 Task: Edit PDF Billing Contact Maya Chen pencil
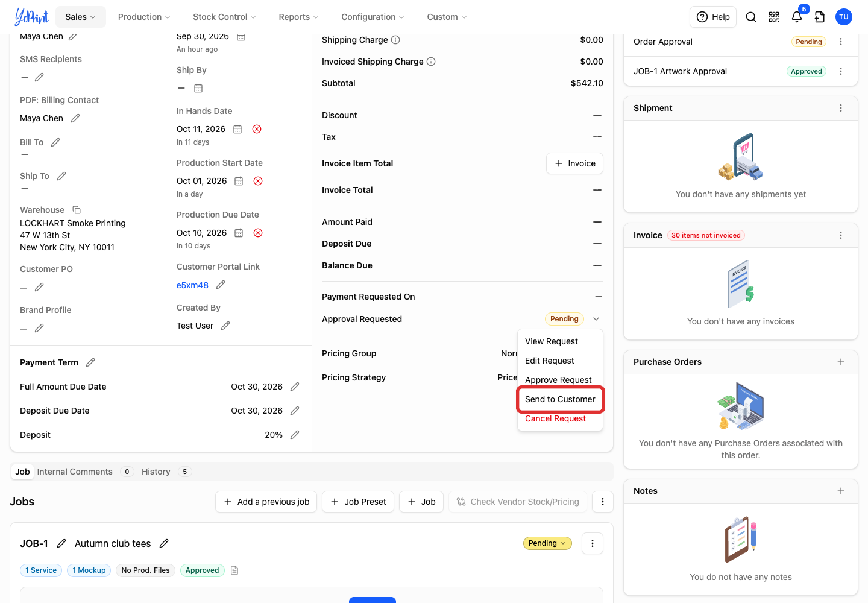pyautogui.click(x=75, y=118)
